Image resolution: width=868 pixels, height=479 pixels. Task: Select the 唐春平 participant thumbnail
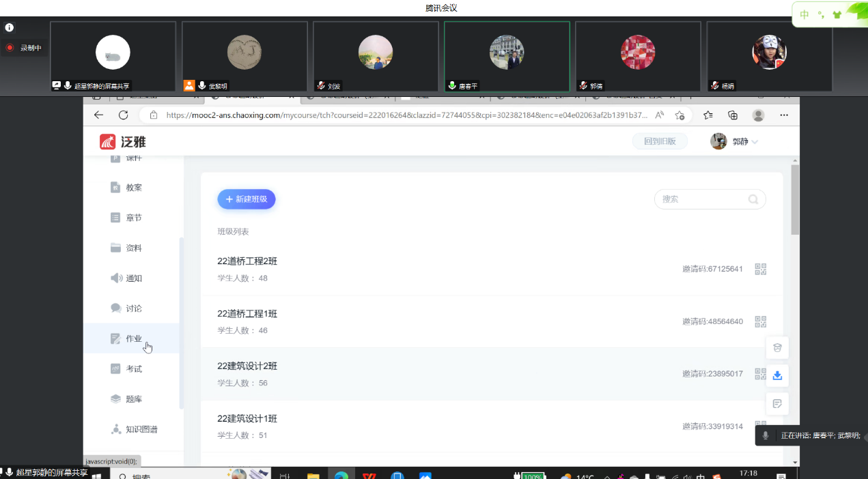pos(507,57)
